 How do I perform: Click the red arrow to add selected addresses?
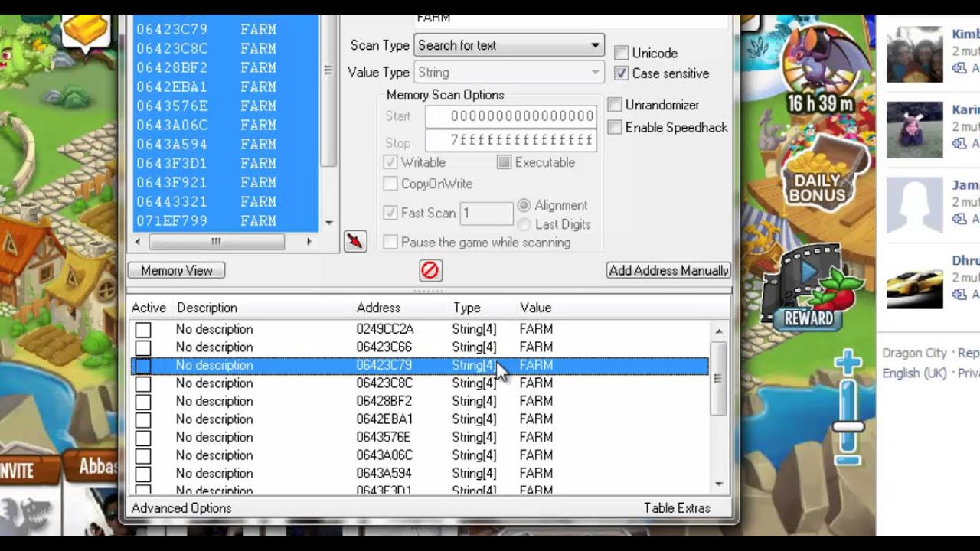354,240
